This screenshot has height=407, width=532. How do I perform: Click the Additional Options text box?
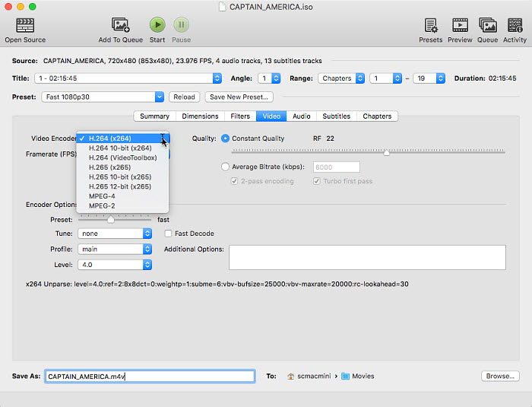[x=367, y=258]
